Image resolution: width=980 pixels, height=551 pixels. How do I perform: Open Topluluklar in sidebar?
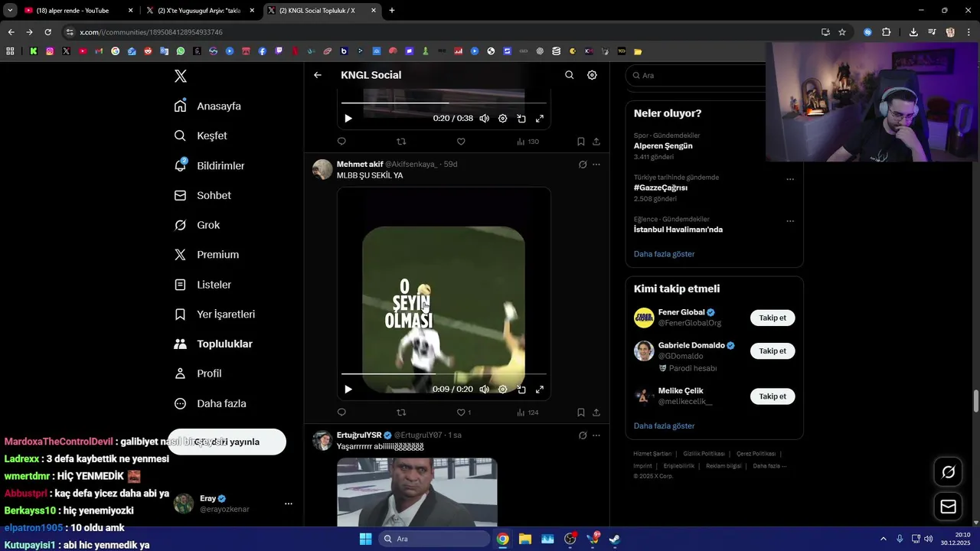pos(214,344)
